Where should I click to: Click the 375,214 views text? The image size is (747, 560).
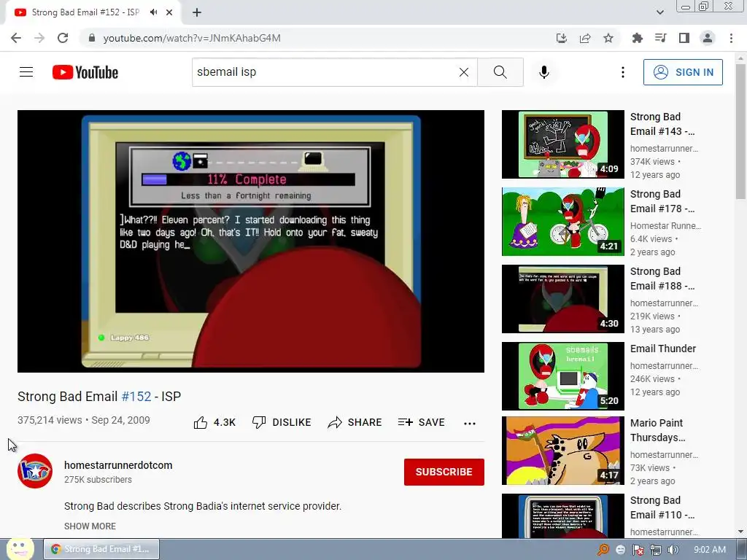[50, 421]
